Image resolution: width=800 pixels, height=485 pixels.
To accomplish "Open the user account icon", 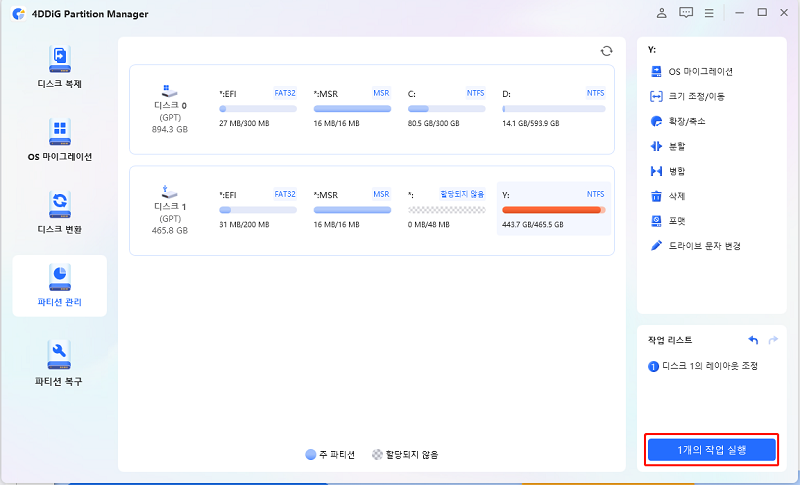I will [661, 13].
